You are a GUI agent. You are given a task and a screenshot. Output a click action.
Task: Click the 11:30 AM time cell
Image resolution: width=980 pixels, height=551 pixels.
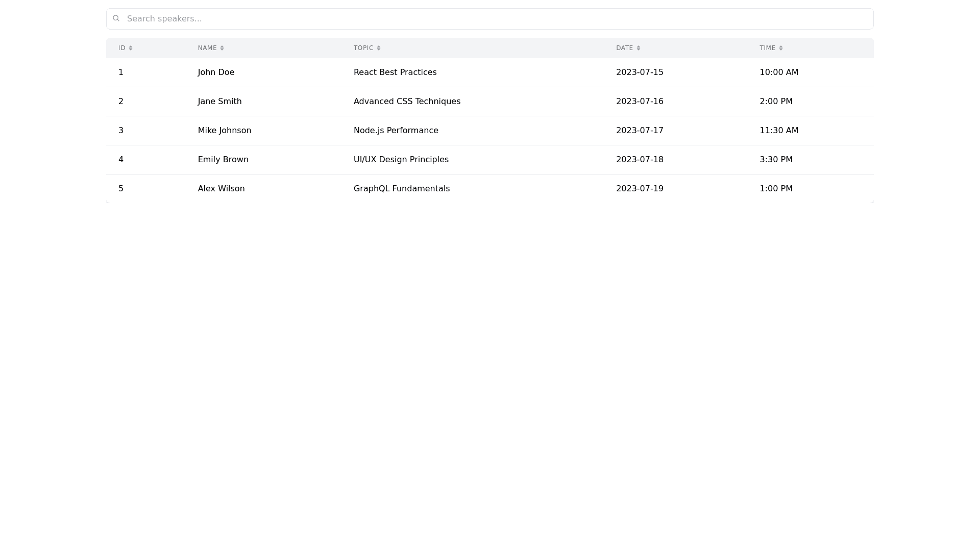(778, 131)
